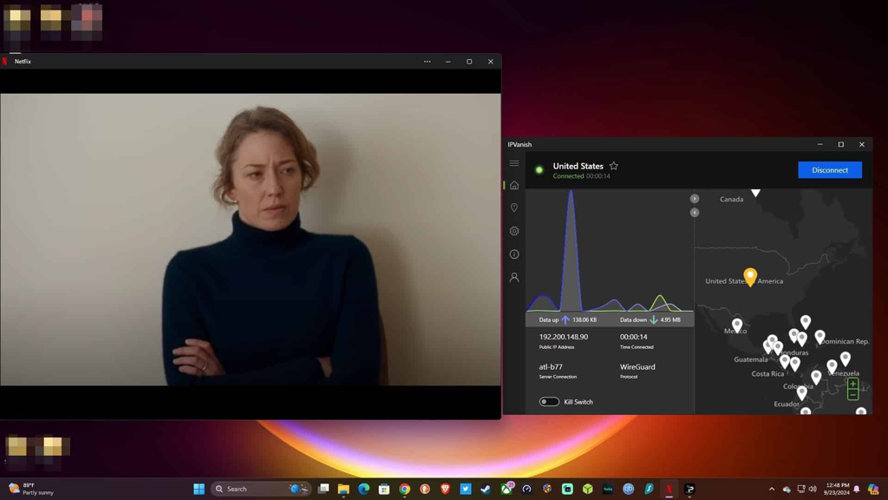Favorite United States with the star icon
888x500 pixels.
(614, 166)
